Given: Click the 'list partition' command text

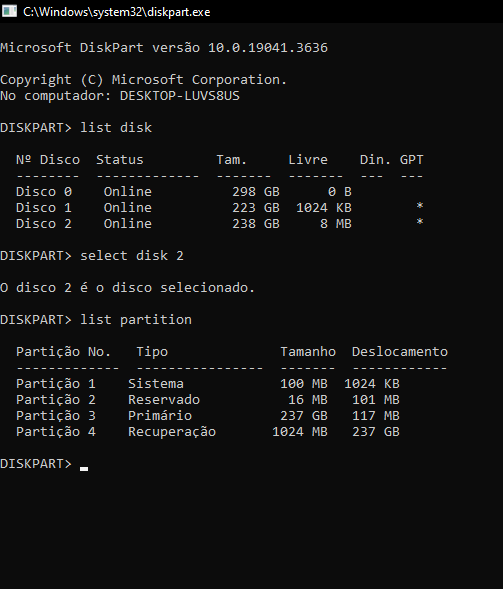Looking at the screenshot, I should [x=136, y=320].
